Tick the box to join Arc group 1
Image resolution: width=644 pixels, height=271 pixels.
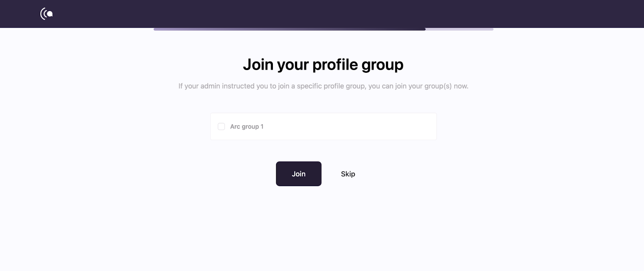point(221,127)
